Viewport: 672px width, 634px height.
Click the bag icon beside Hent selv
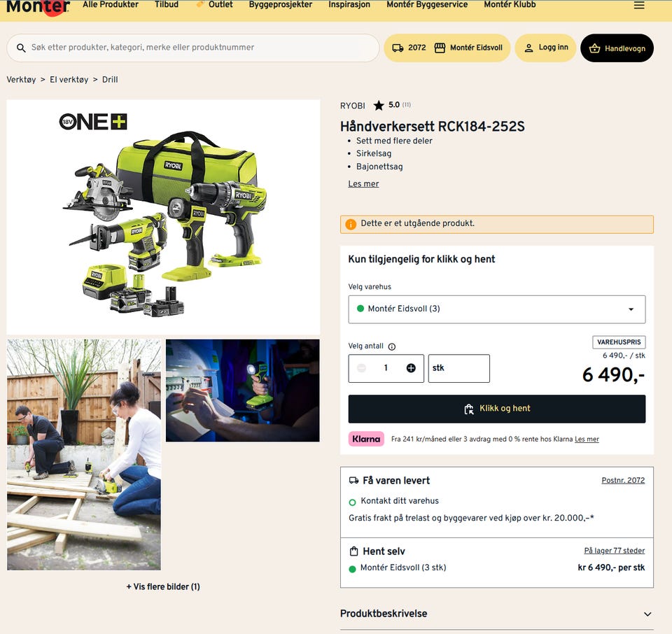[353, 551]
